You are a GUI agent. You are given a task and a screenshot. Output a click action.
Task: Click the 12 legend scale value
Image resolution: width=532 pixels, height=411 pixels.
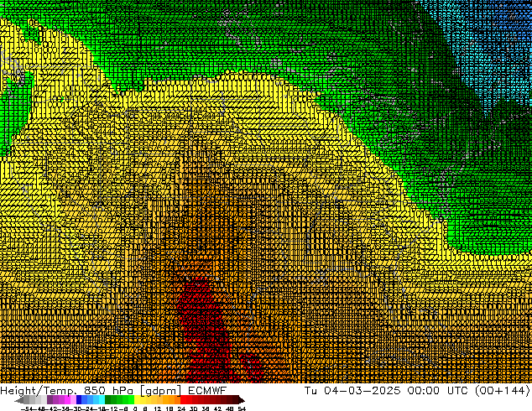pyautogui.click(x=158, y=408)
